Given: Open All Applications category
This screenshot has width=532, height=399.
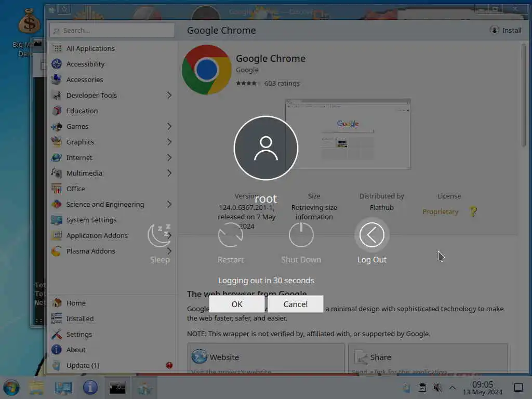Looking at the screenshot, I should click(x=112, y=48).
